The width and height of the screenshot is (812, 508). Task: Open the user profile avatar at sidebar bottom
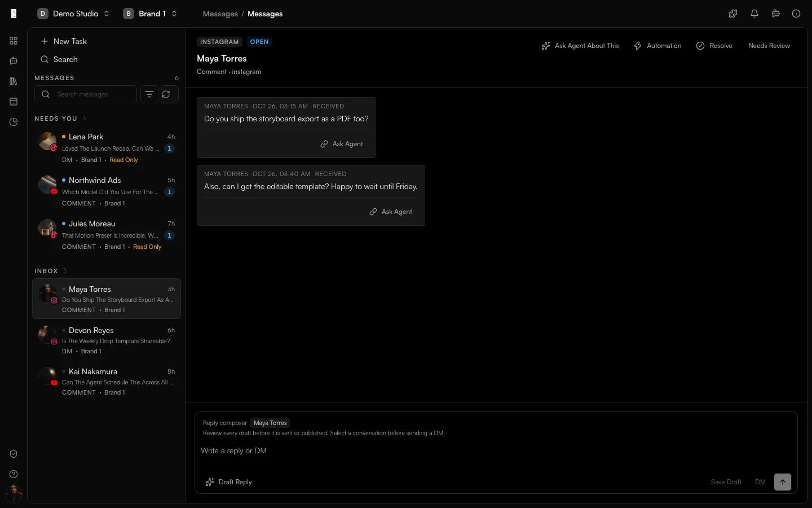point(14,494)
